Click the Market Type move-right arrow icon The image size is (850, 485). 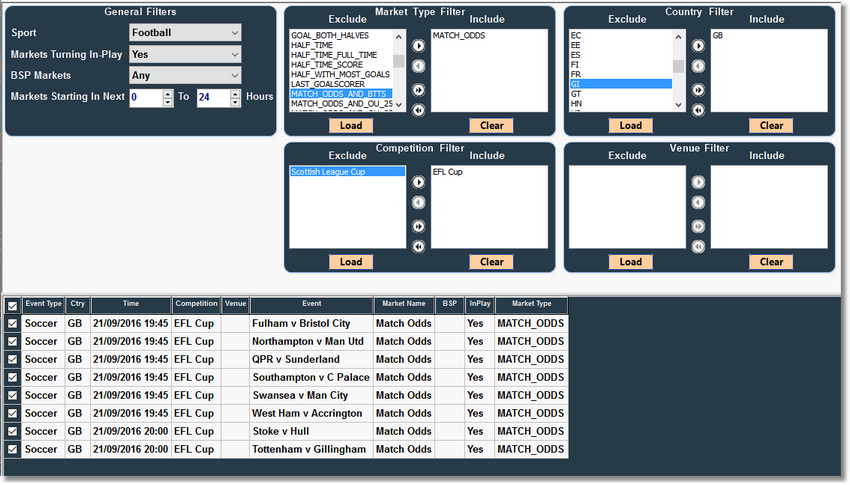tap(418, 46)
